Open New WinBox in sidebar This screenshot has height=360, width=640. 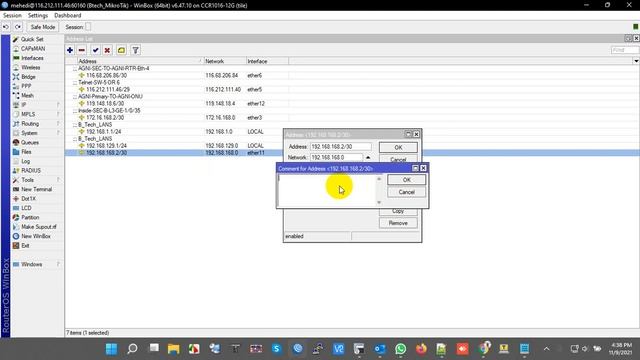pyautogui.click(x=36, y=236)
